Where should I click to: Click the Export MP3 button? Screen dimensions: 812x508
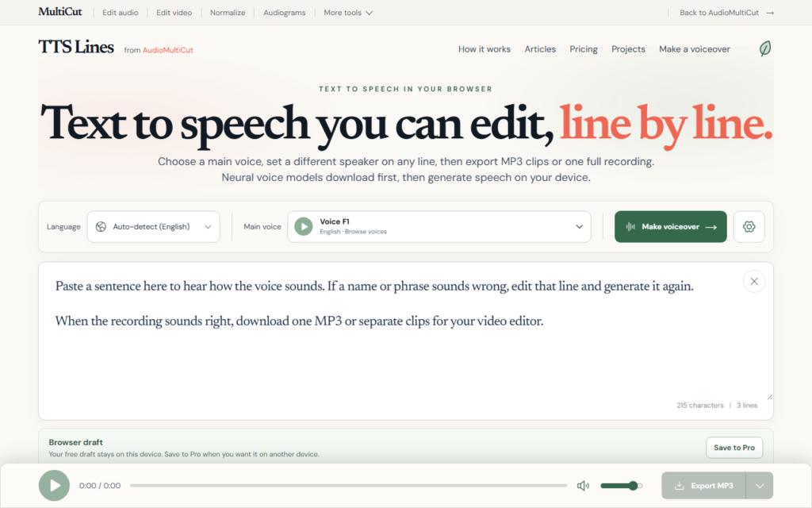point(704,486)
